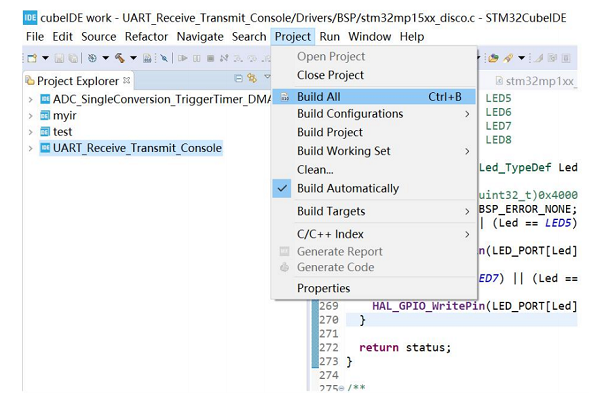Viewport: 600px width, 402px height.
Task: Open the Run menu
Action: tap(329, 37)
